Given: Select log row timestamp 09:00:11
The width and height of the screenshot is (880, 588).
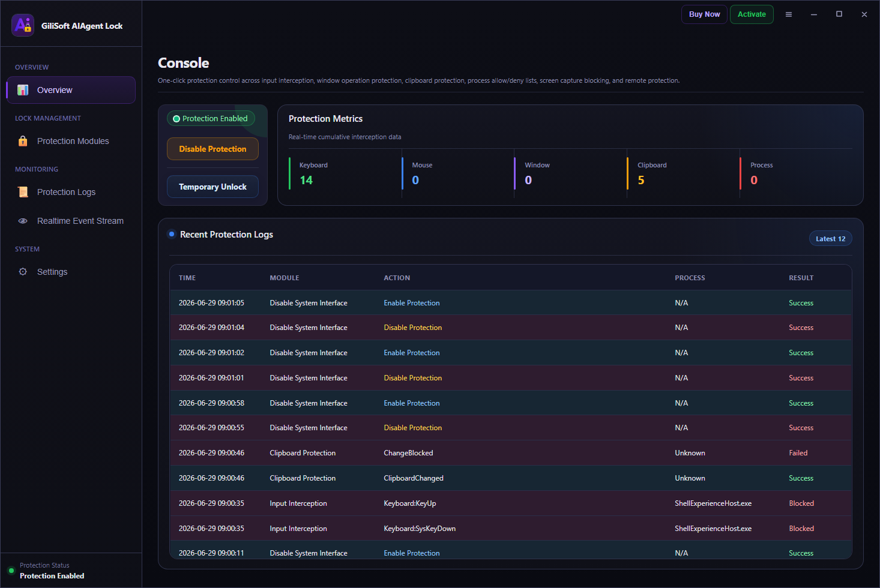Looking at the screenshot, I should pos(211,553).
